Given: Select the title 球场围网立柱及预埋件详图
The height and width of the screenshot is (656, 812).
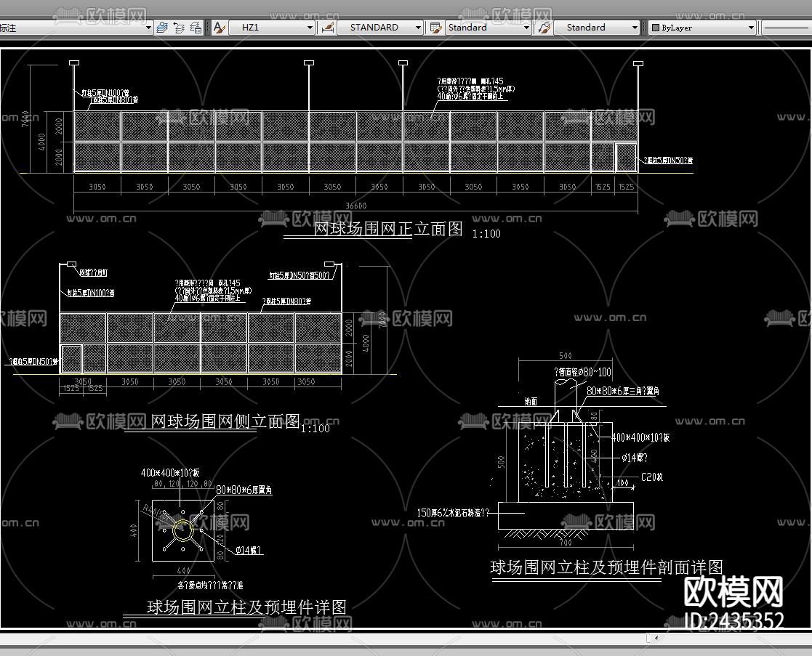Looking at the screenshot, I should pos(246,607).
